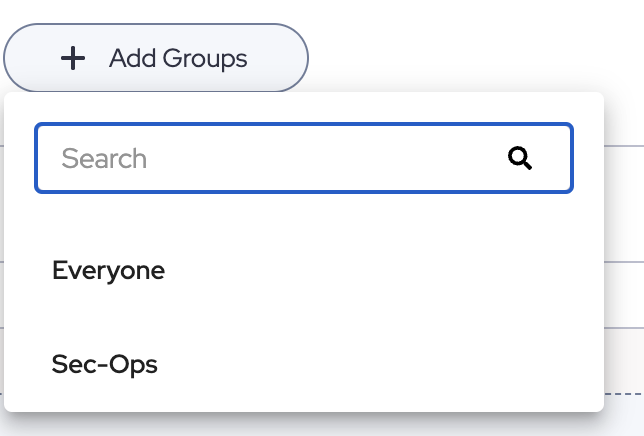The width and height of the screenshot is (644, 436).
Task: Toggle the Add Groups popup menu
Action: 156,59
